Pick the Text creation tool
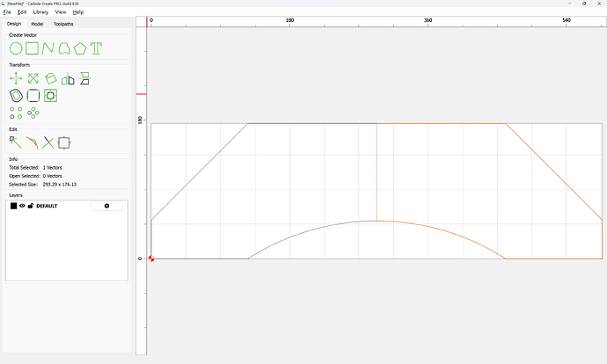 pyautogui.click(x=96, y=48)
